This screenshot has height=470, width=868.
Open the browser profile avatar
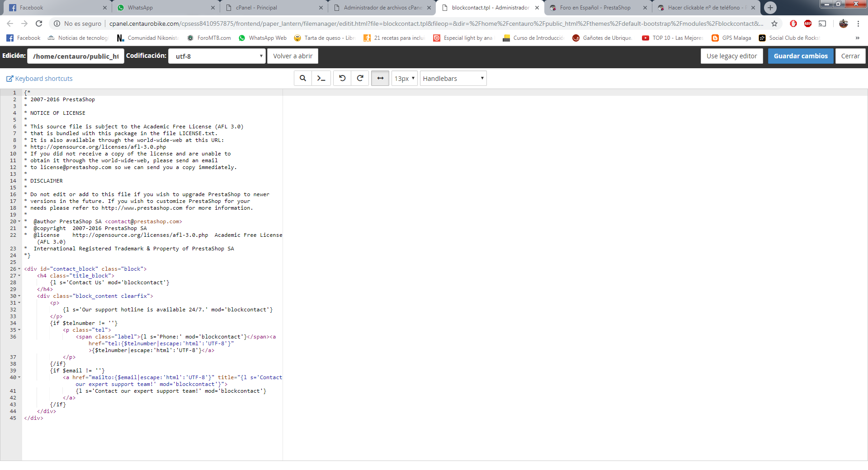pos(844,23)
